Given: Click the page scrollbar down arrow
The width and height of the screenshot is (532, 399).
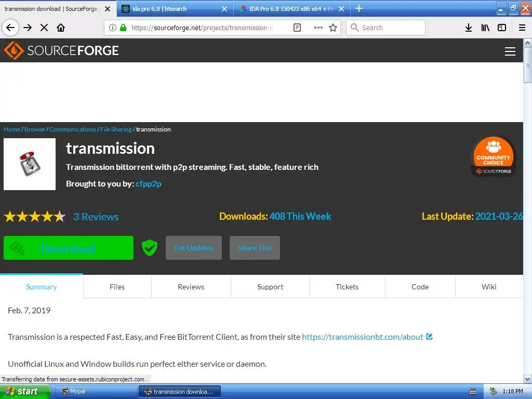Looking at the screenshot, I should [x=528, y=379].
